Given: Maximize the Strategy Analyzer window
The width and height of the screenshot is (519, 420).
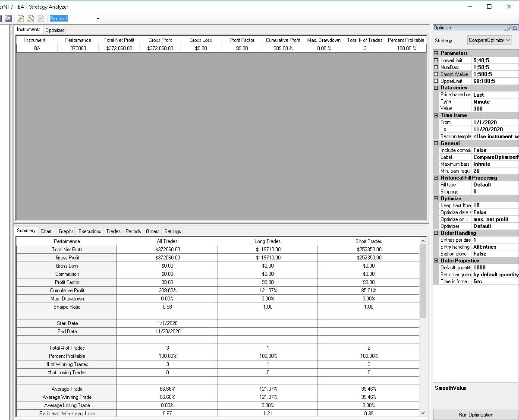Looking at the screenshot, I should pos(489,6).
